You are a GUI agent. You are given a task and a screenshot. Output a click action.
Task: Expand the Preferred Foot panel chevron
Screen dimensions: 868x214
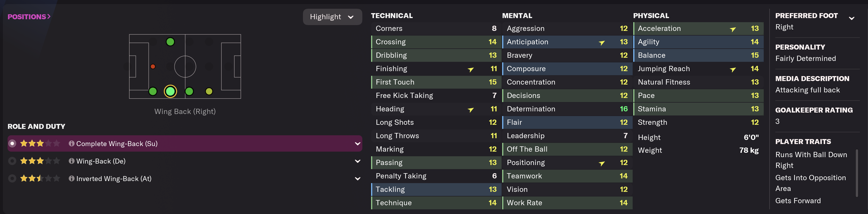pyautogui.click(x=851, y=18)
